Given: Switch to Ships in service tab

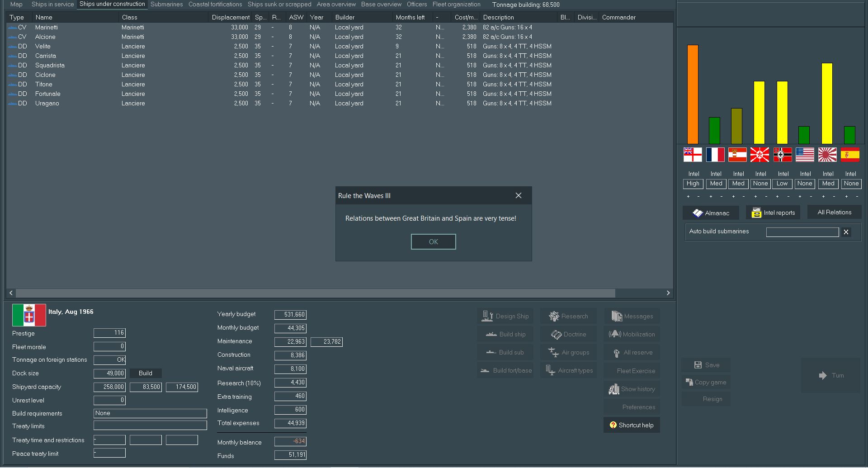Looking at the screenshot, I should click(52, 4).
